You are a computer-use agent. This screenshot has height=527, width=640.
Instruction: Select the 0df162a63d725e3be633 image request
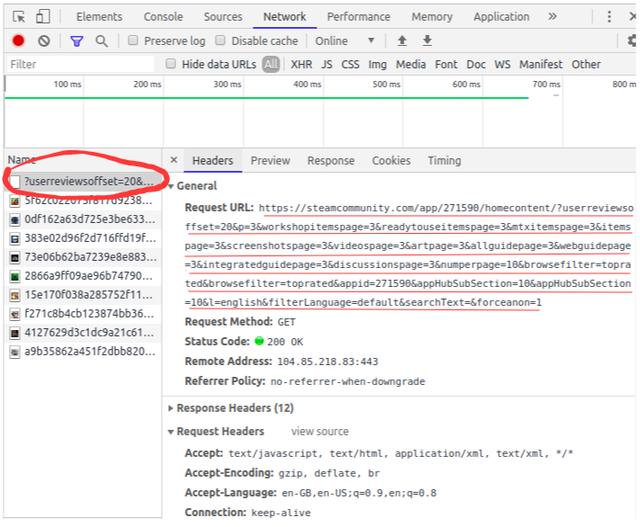click(x=83, y=219)
